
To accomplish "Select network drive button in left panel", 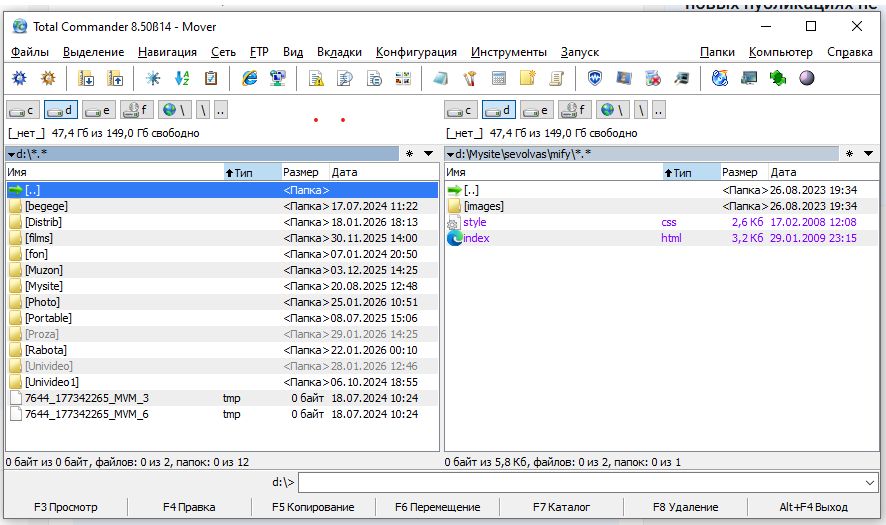I will tap(174, 110).
